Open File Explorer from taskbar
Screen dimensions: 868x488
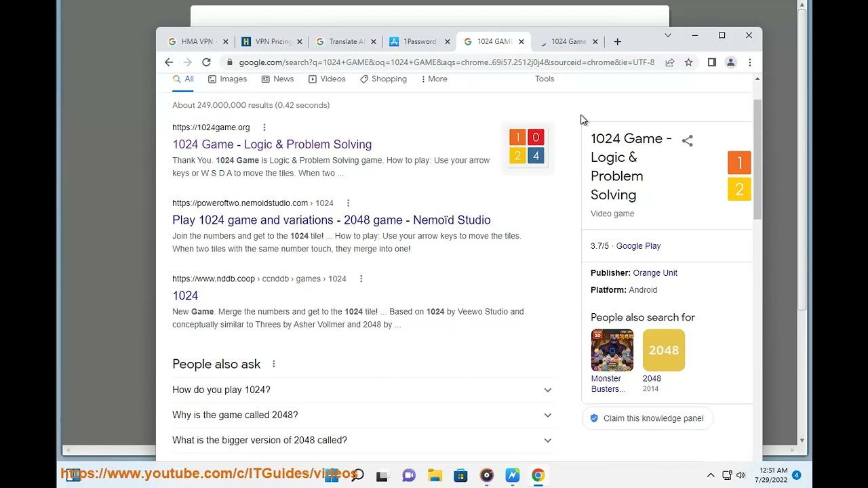coord(435,475)
